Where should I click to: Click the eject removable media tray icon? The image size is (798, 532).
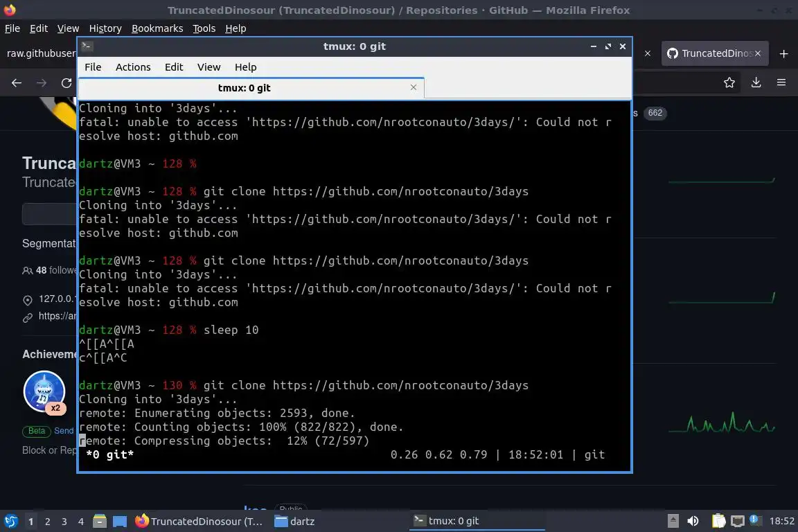[673, 521]
